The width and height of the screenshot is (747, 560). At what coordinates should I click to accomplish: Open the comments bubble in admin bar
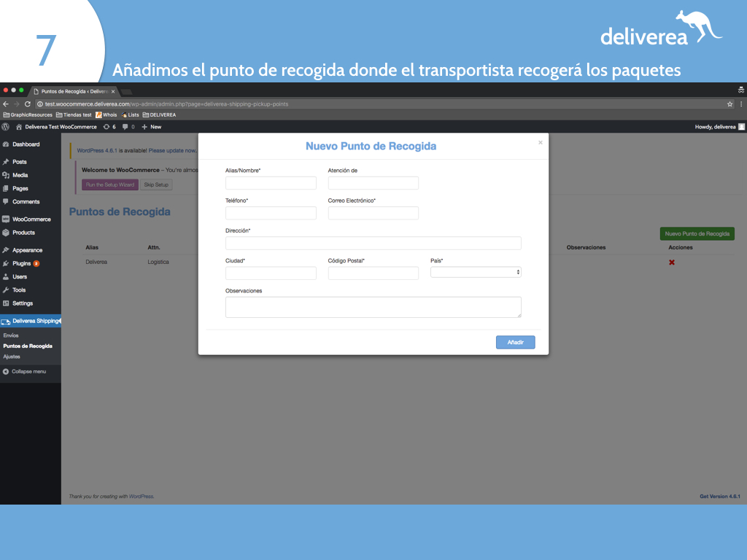pos(128,127)
